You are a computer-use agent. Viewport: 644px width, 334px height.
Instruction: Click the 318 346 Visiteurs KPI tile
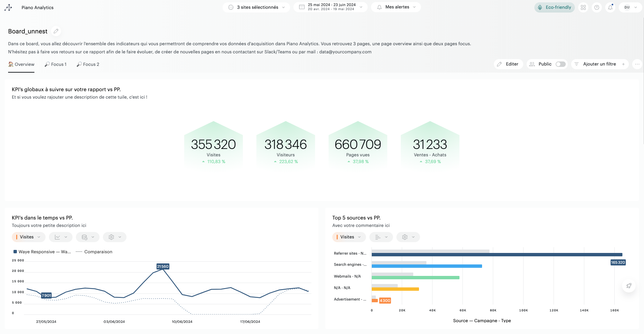pyautogui.click(x=286, y=145)
